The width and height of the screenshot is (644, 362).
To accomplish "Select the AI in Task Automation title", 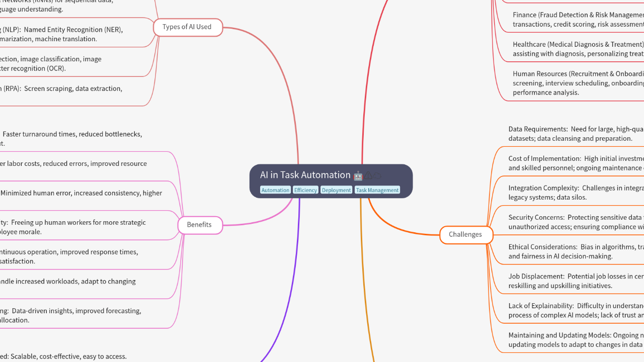I will [x=305, y=175].
